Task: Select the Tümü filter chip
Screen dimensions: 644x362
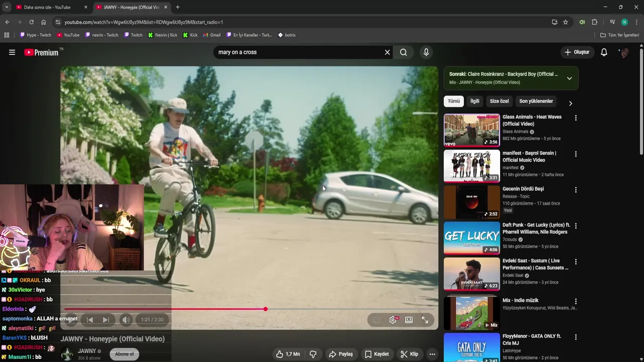Action: click(x=454, y=101)
